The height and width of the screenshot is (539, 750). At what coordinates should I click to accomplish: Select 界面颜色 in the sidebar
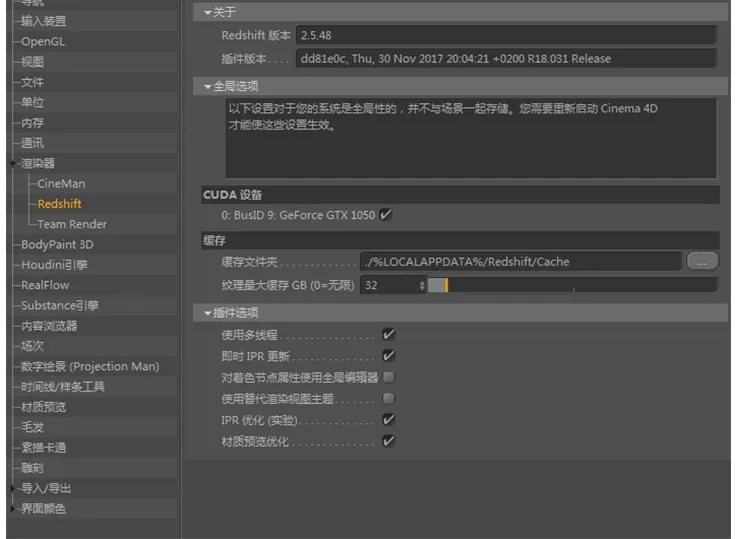(x=44, y=509)
